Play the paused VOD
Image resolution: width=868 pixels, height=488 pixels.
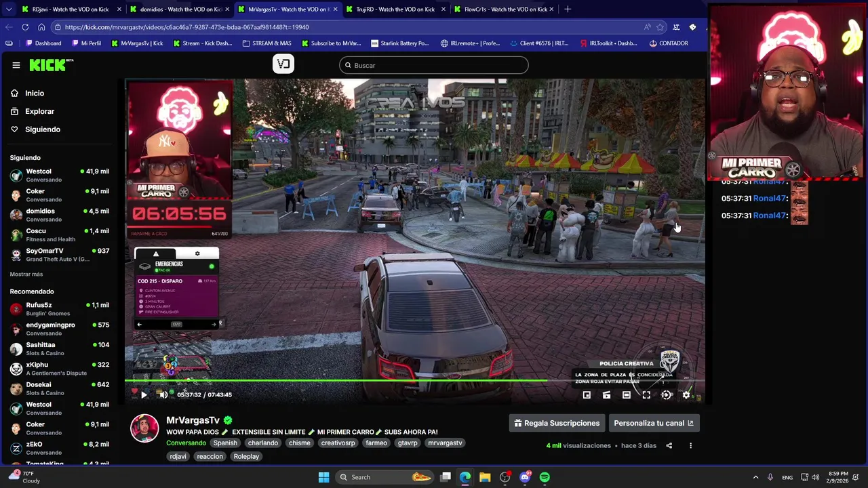click(x=144, y=394)
